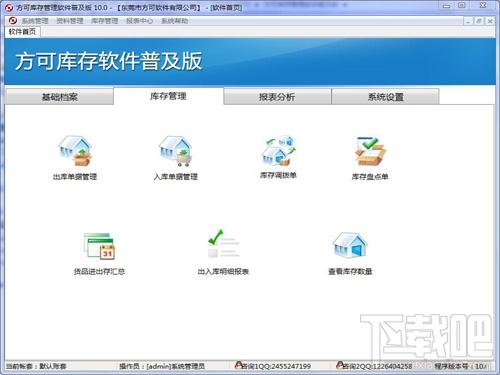Maximize the main application window

462,6
